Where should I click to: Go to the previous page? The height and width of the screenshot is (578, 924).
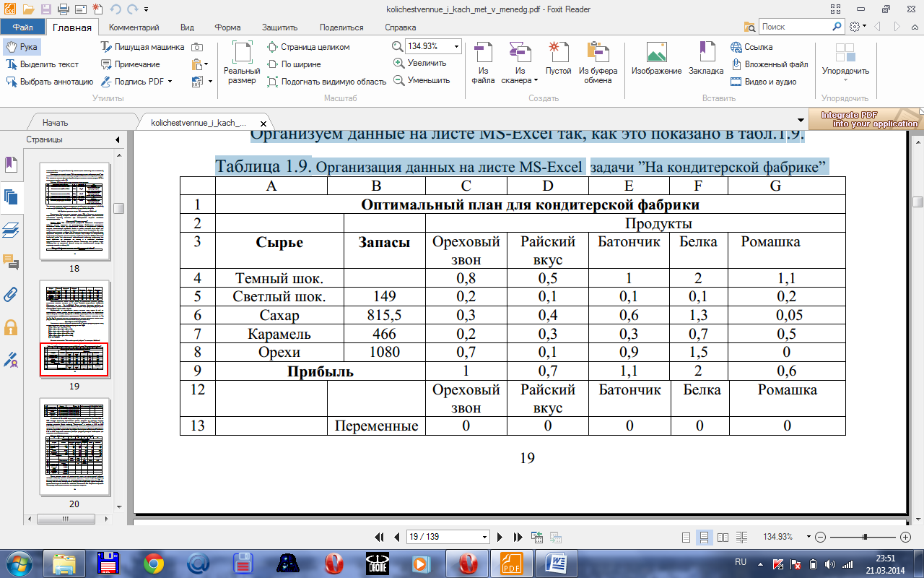point(396,537)
